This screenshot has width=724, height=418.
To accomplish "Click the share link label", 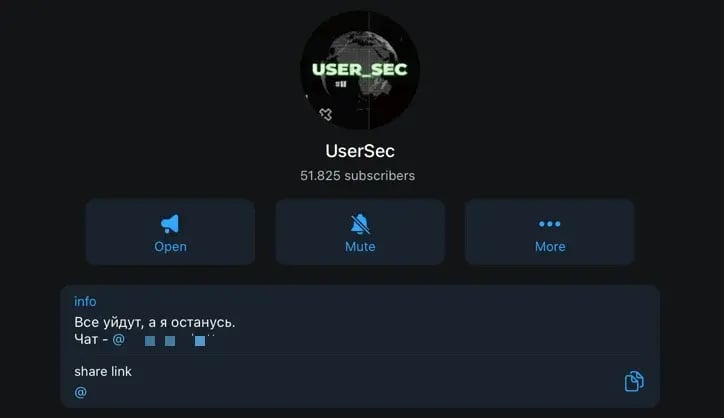I will [x=103, y=371].
